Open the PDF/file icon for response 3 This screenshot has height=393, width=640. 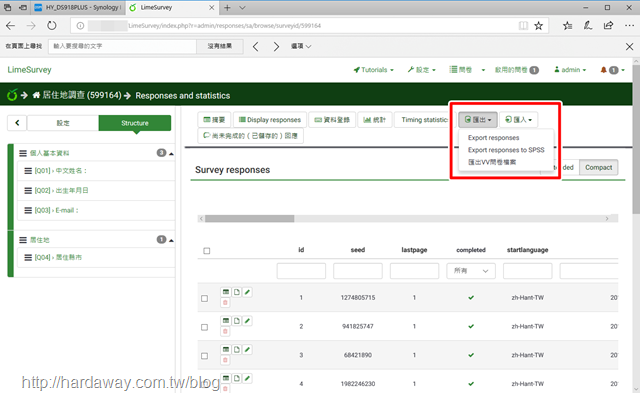[237, 350]
